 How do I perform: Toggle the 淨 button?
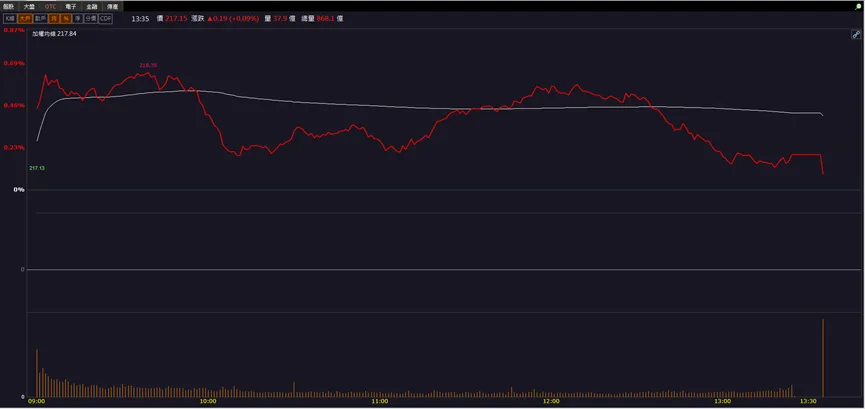[x=78, y=19]
